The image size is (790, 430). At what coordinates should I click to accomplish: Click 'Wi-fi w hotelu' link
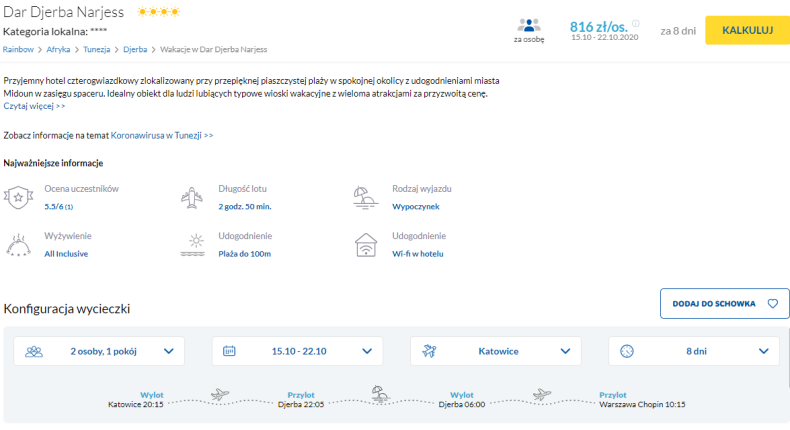click(x=418, y=254)
